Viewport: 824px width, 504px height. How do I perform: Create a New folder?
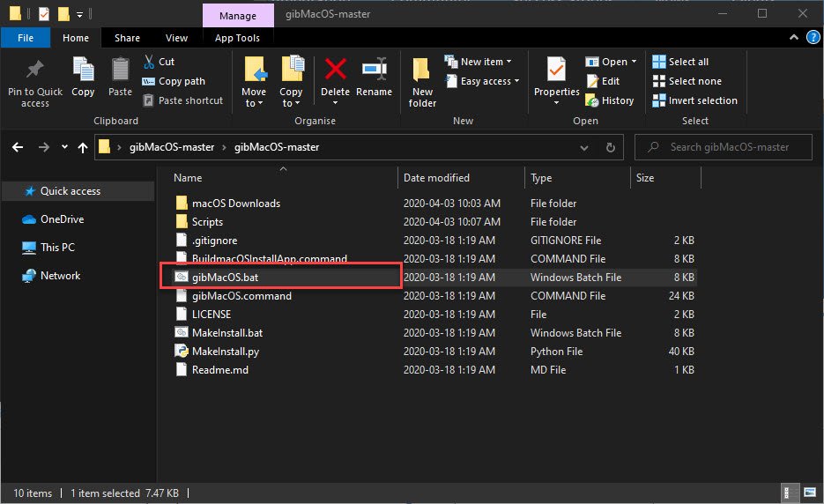[x=422, y=83]
